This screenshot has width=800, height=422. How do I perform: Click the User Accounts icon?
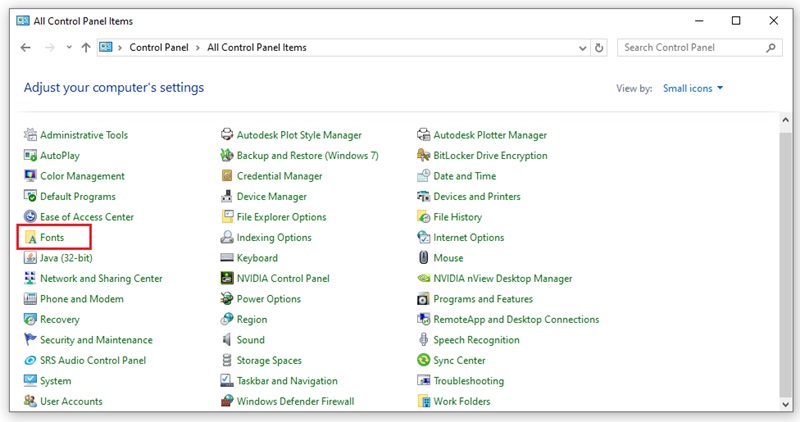tap(30, 401)
